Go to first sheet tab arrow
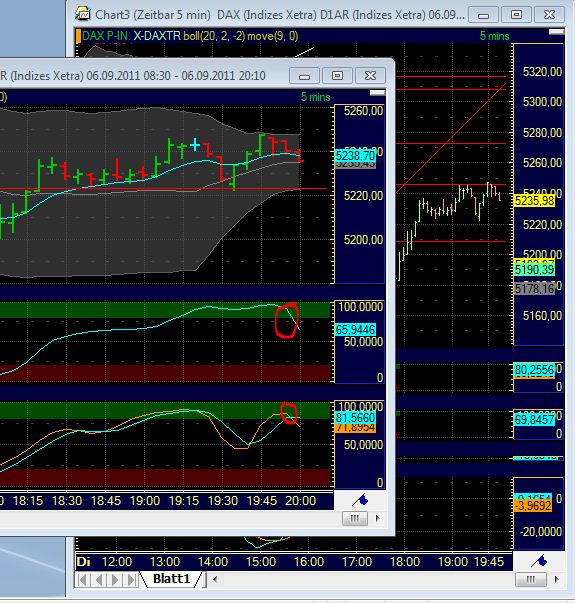This screenshot has width=575, height=603. 82,579
